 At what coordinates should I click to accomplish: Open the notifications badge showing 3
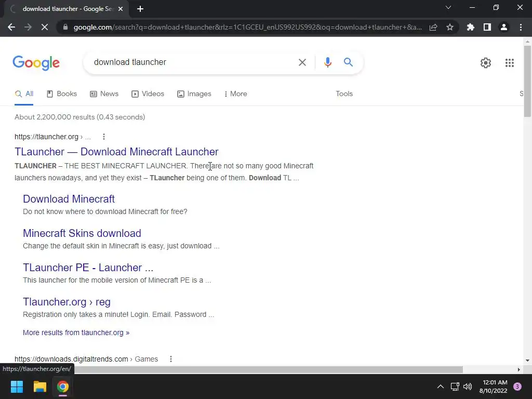click(517, 387)
